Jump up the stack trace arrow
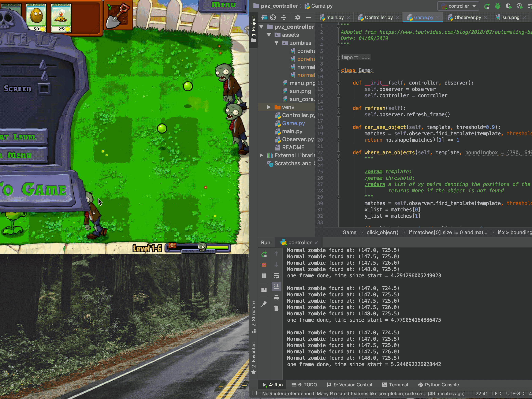 (276, 254)
